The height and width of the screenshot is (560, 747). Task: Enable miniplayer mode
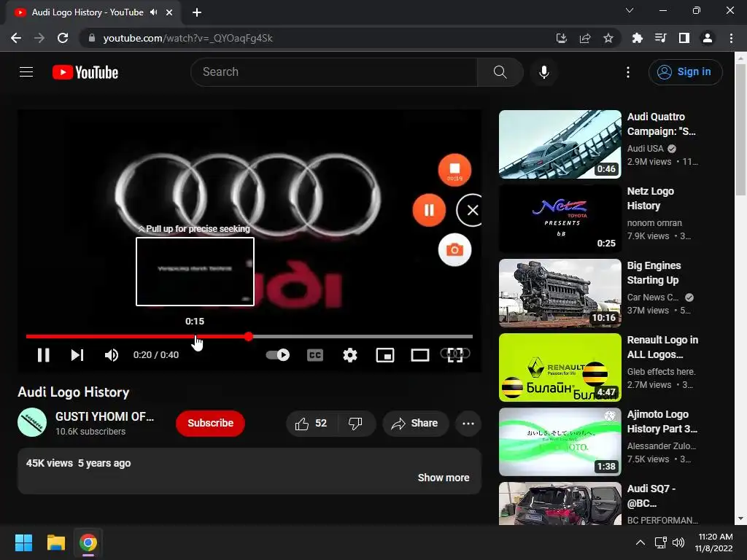click(x=385, y=355)
